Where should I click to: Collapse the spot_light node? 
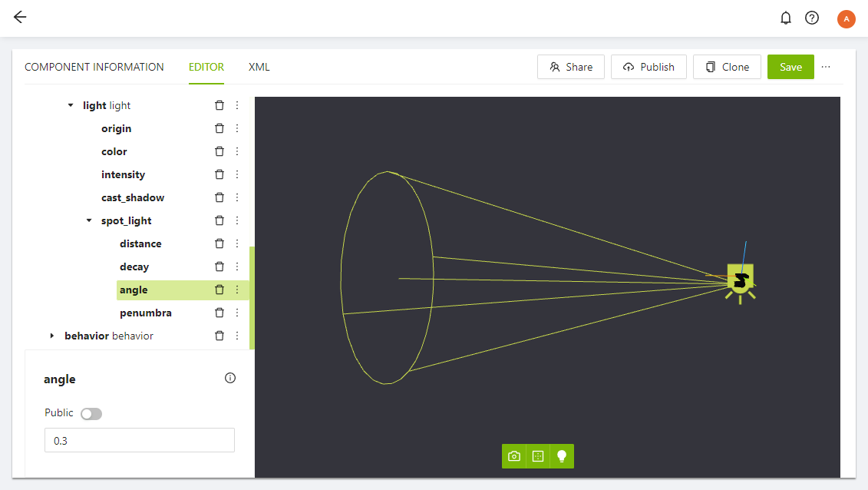coord(88,220)
